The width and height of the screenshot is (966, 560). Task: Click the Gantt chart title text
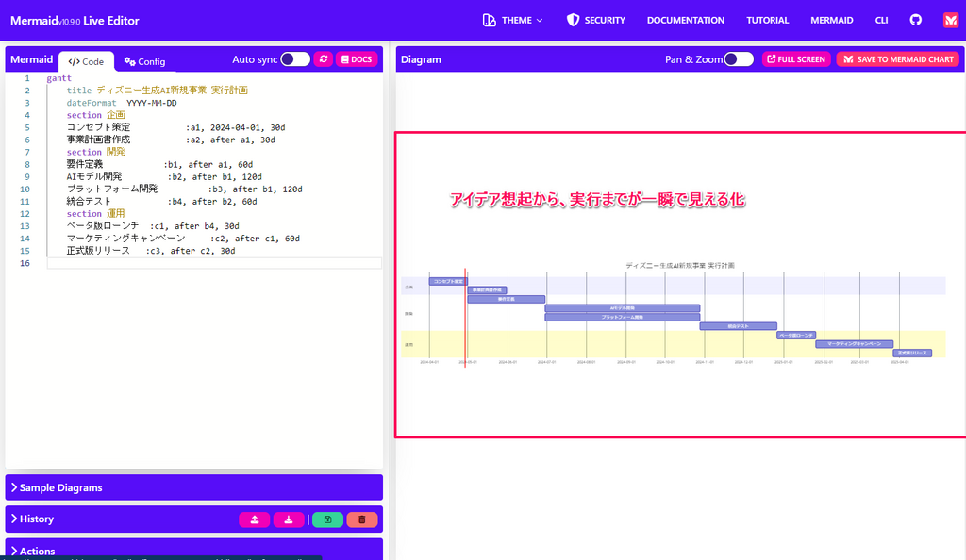tap(680, 266)
